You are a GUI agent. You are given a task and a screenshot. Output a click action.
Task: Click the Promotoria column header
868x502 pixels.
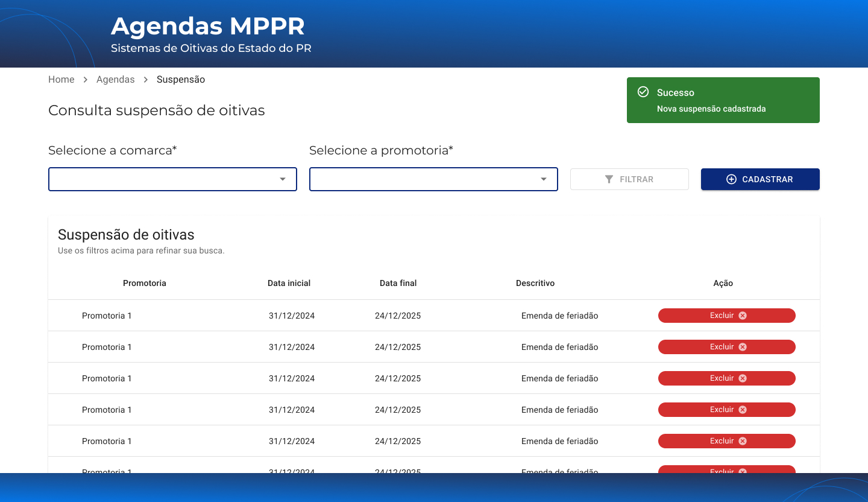coord(145,283)
